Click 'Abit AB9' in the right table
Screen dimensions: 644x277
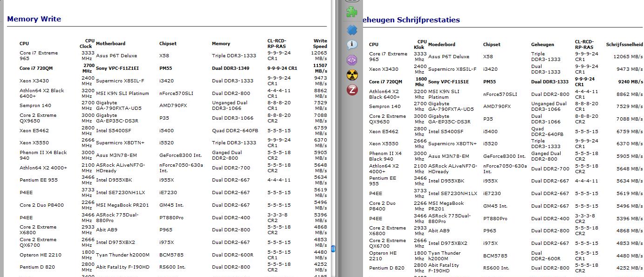coord(439,231)
